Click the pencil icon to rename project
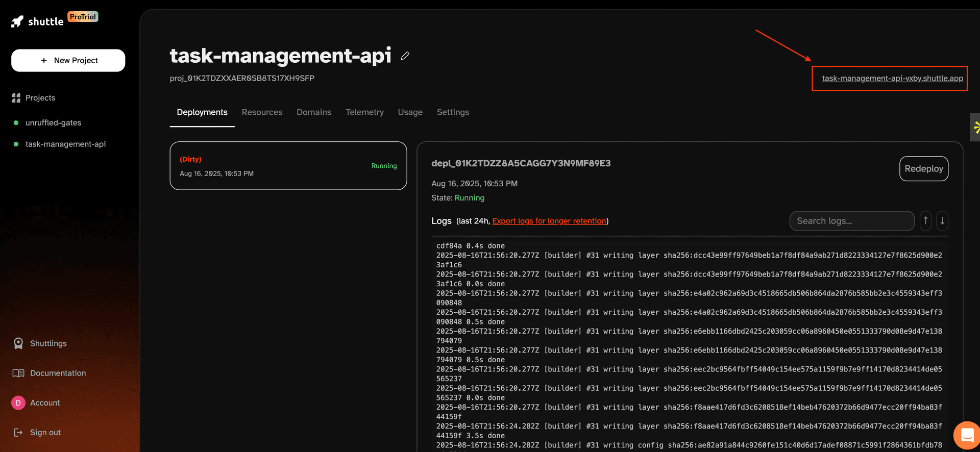The width and height of the screenshot is (980, 452). point(405,56)
